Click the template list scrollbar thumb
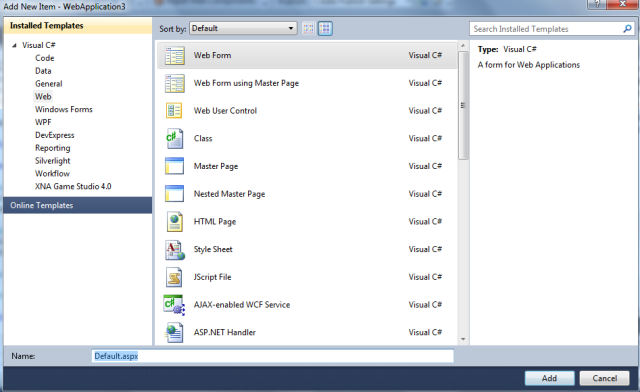Viewport: 640px width, 392px height. coord(463,105)
